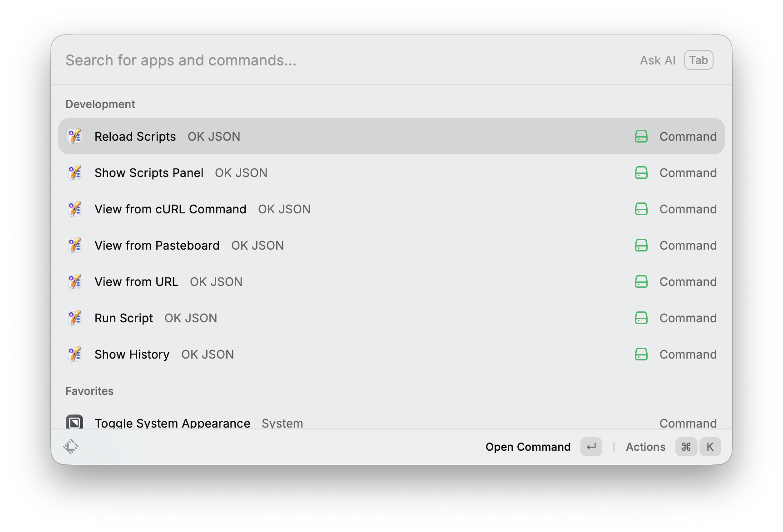Click the OK JSON icon beside Show History
Screen dimensions: 783x532
(74, 354)
